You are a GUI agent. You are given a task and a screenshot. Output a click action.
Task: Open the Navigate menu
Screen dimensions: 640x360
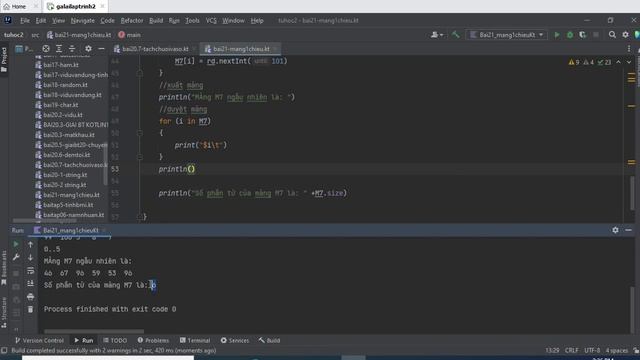point(82,20)
